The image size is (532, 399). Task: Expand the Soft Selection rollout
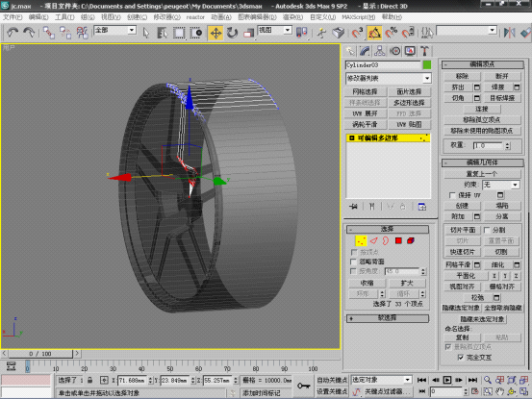388,318
